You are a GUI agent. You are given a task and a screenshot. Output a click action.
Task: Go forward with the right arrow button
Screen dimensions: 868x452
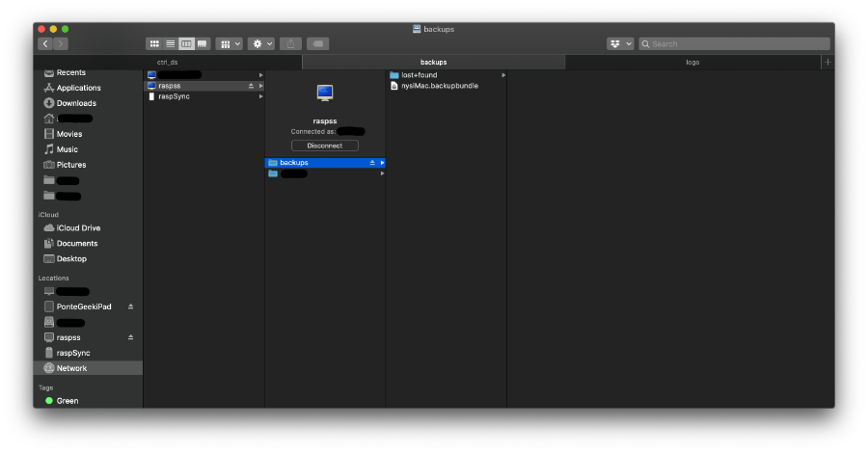coord(61,43)
